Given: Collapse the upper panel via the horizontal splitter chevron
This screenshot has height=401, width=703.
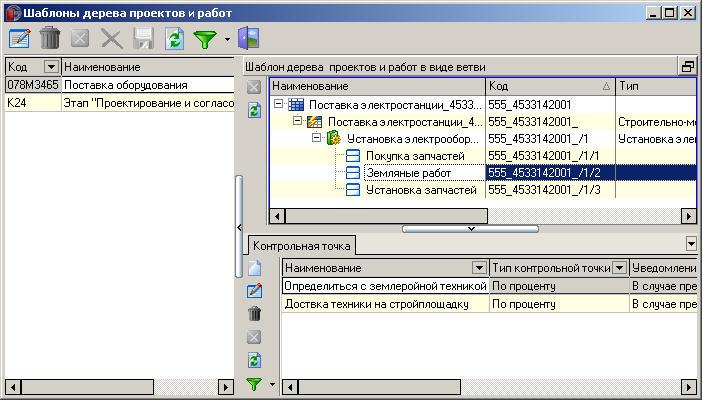Looking at the screenshot, I should [471, 229].
